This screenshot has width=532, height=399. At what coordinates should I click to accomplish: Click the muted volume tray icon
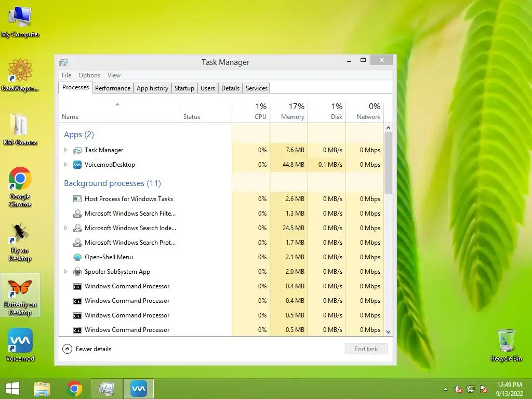[458, 389]
